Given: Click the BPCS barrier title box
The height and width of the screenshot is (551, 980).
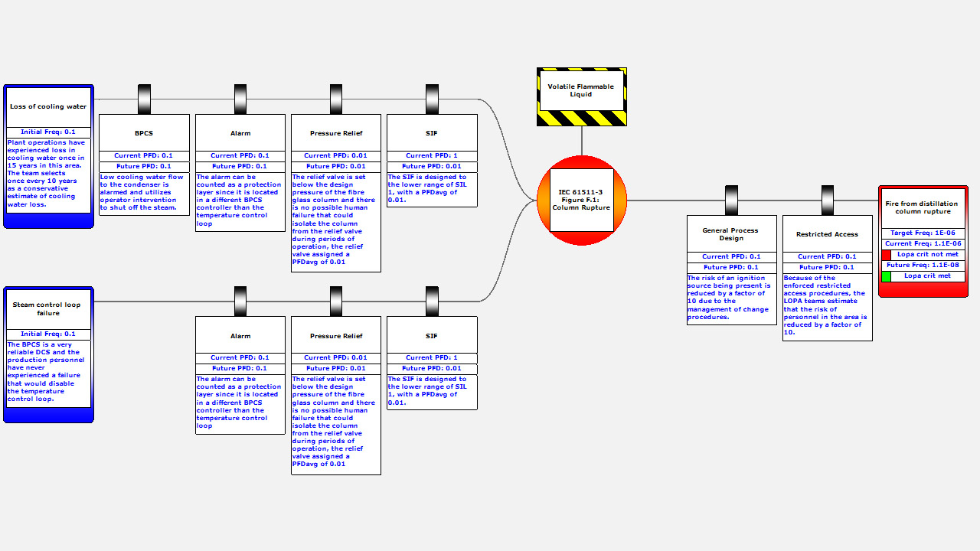Looking at the screenshot, I should (144, 133).
